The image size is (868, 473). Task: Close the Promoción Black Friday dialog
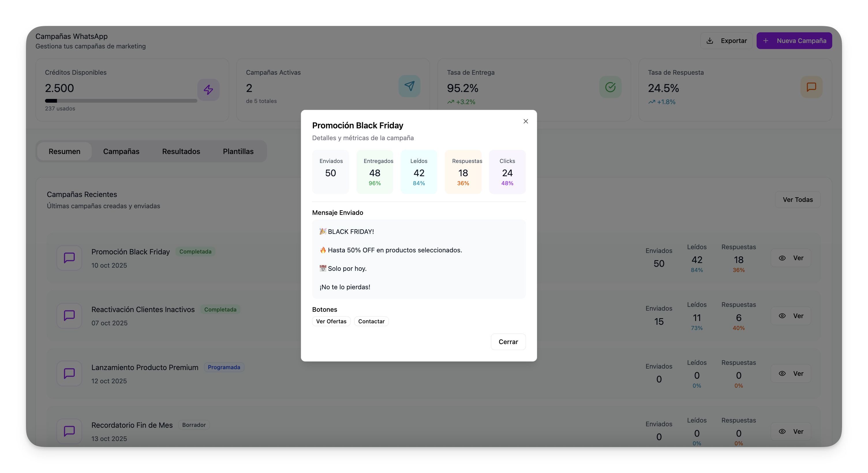(525, 121)
